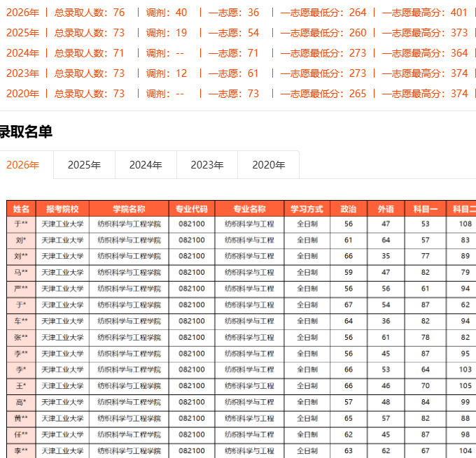This screenshot has width=476, height=458.
Task: Select the 2023年 admission list tab
Action: 207,165
